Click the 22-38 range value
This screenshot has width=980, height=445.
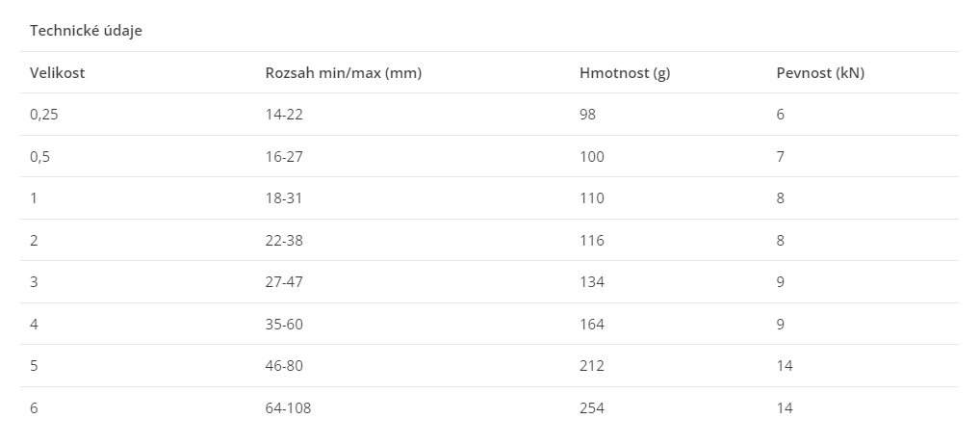[284, 240]
